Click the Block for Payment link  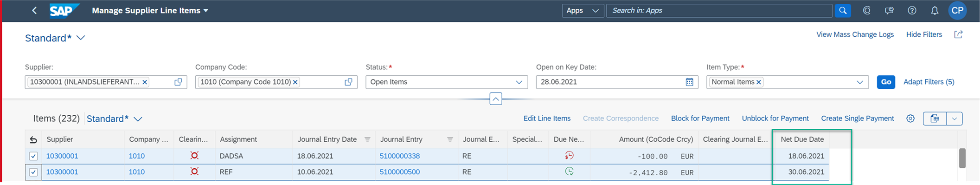(700, 119)
